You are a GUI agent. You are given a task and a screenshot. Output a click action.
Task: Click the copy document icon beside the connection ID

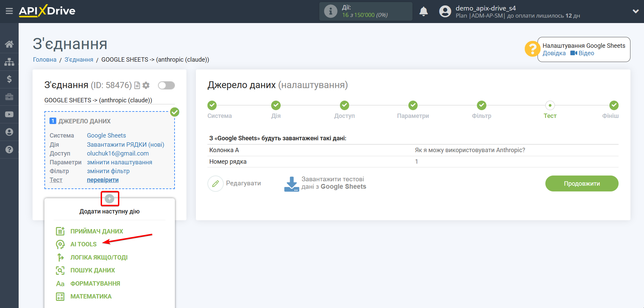pos(137,85)
